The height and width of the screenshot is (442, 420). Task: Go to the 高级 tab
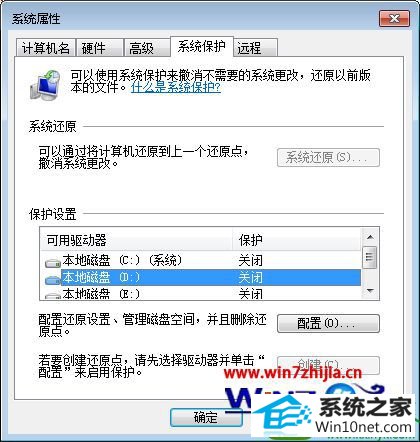(x=147, y=48)
